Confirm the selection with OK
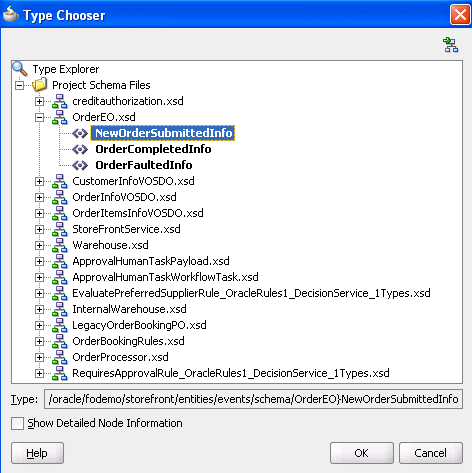This screenshot has height=473, width=472. (362, 453)
